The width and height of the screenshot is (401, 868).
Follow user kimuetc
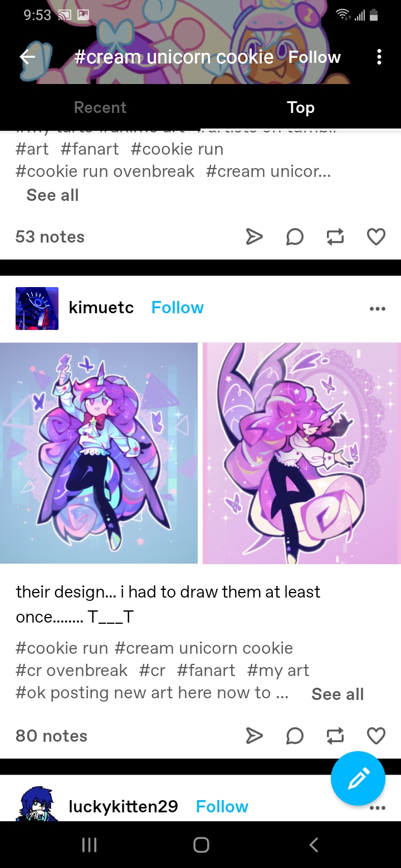pyautogui.click(x=178, y=308)
